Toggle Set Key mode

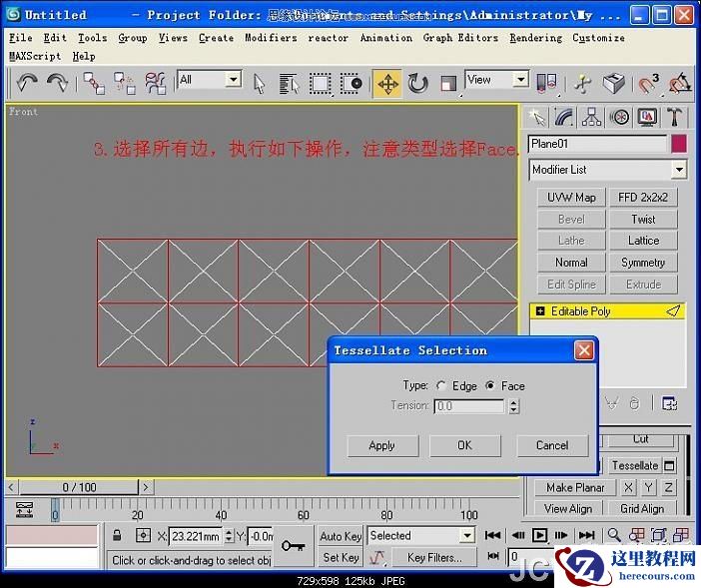[x=341, y=557]
